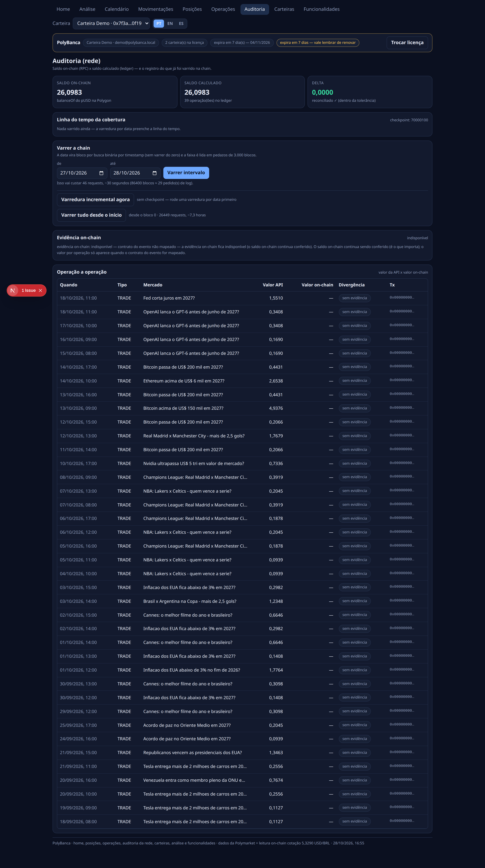Image resolution: width=485 pixels, height=868 pixels.
Task: Open the 'até' date calendar picker icon
Action: point(155,173)
